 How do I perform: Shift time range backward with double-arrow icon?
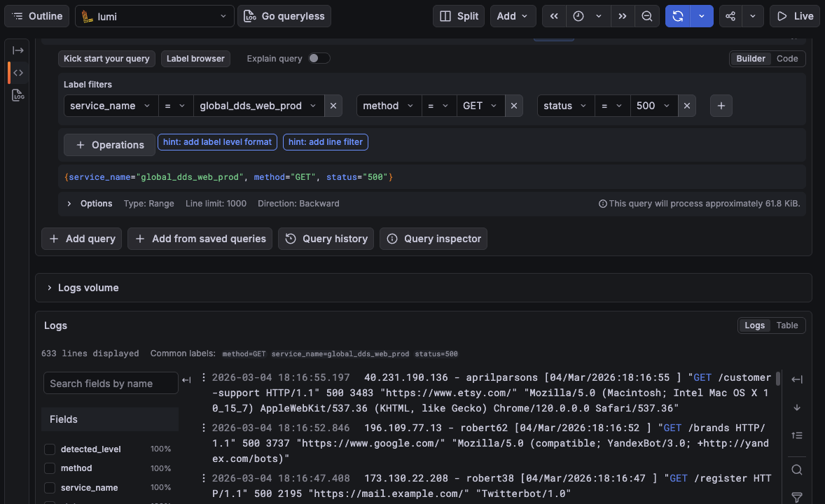click(553, 16)
